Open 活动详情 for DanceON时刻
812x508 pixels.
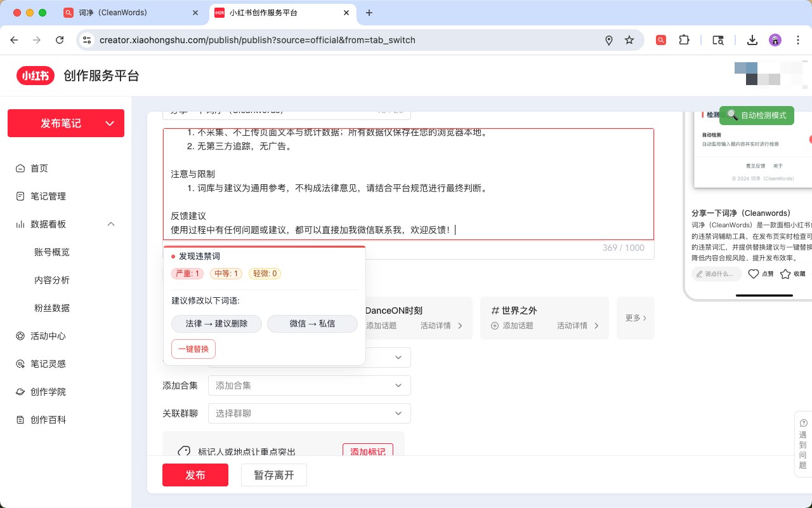pyautogui.click(x=440, y=326)
